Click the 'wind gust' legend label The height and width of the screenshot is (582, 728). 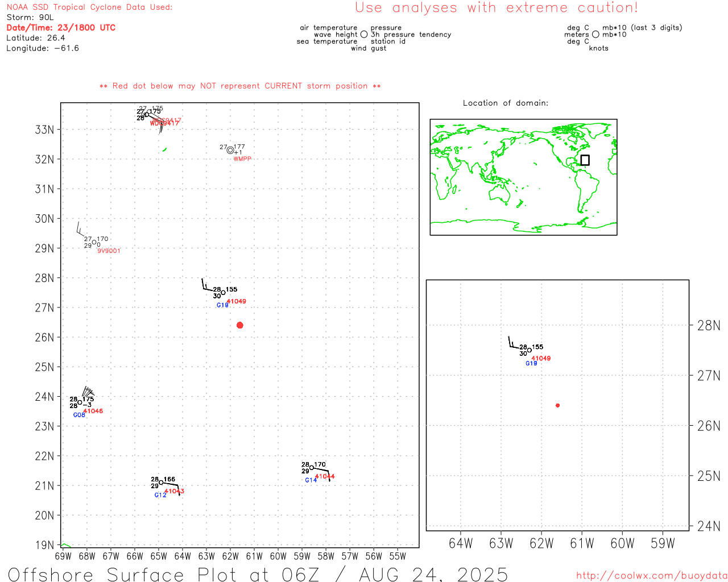(369, 48)
